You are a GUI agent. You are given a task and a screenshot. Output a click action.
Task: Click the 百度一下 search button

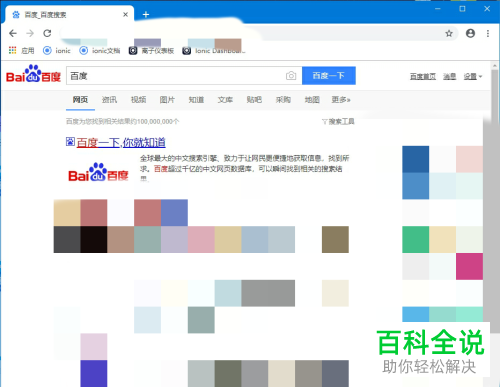point(329,76)
